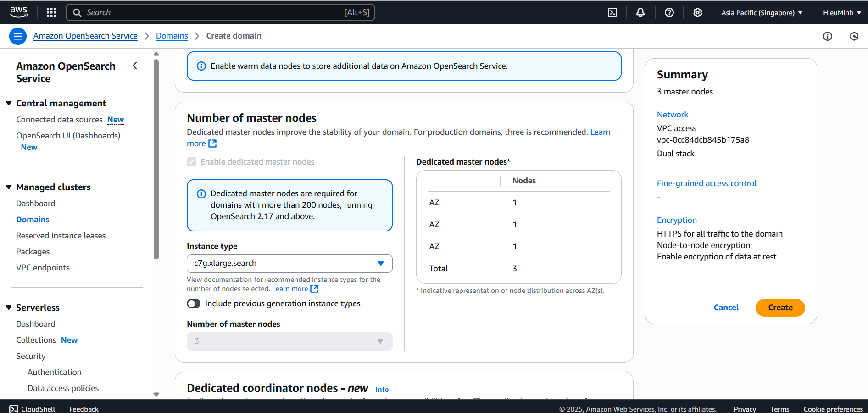Collapse the Central management section
This screenshot has height=413, width=868.
click(x=9, y=103)
